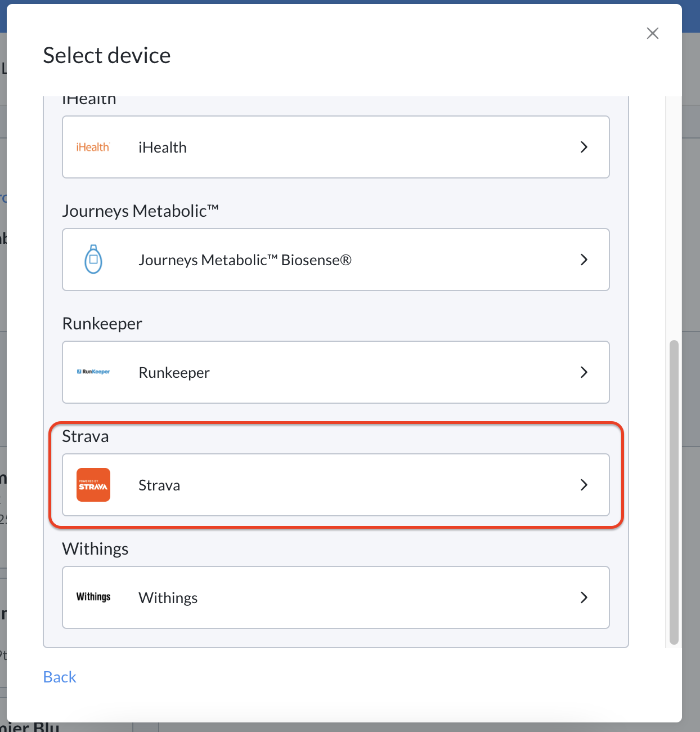700x732 pixels.
Task: Open the Strava row chevron arrow
Action: coord(584,485)
